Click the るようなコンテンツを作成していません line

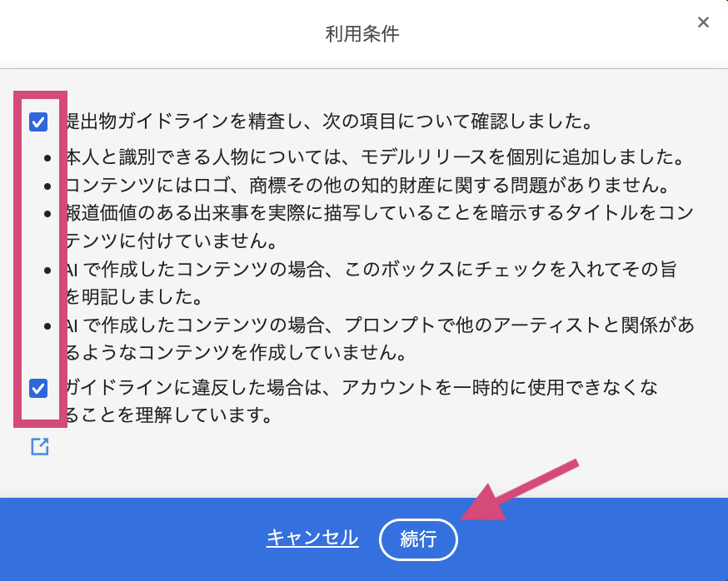click(237, 353)
